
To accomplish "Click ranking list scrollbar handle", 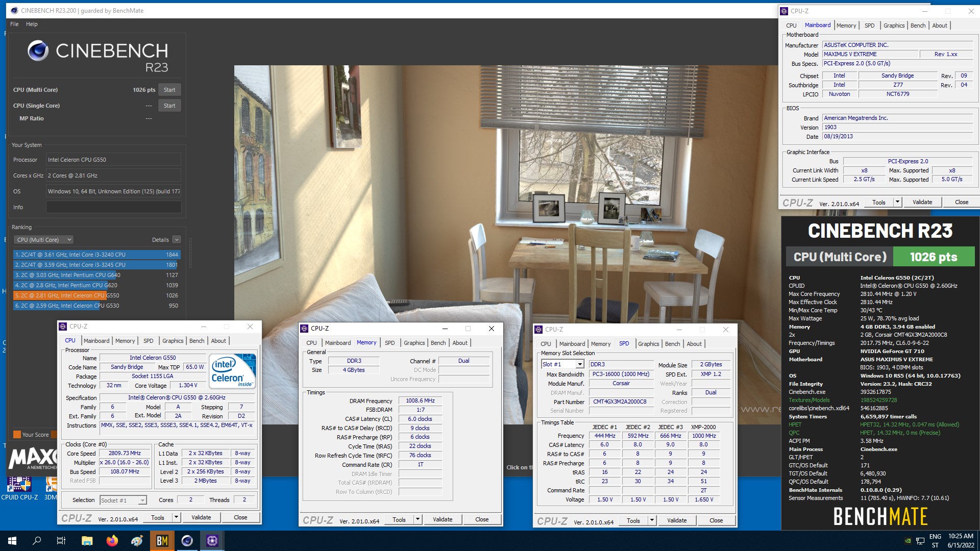I will 191,253.
